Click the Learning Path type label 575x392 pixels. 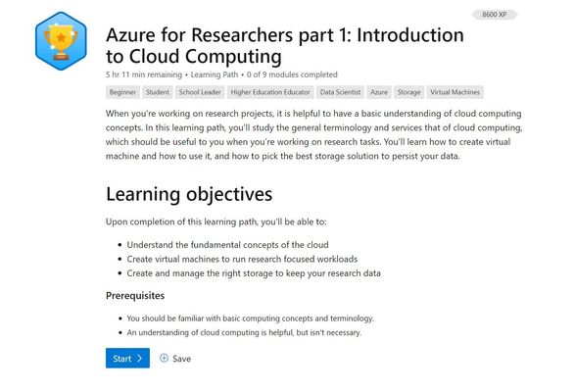tap(215, 74)
